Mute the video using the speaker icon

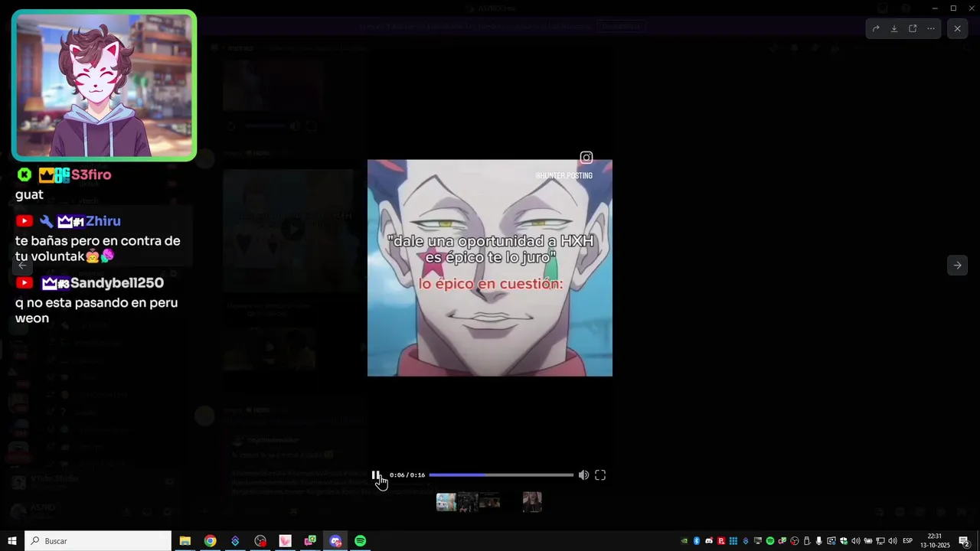point(583,475)
